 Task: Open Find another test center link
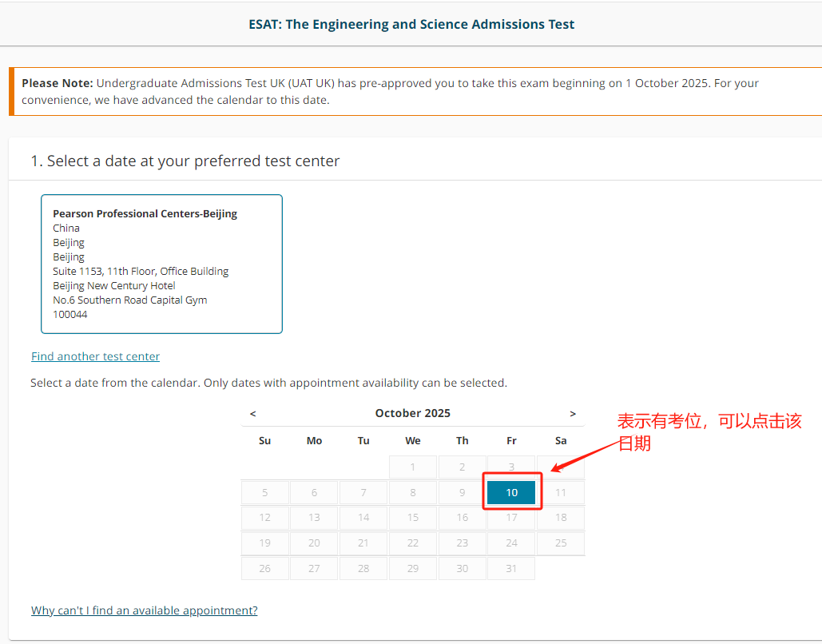(x=96, y=356)
